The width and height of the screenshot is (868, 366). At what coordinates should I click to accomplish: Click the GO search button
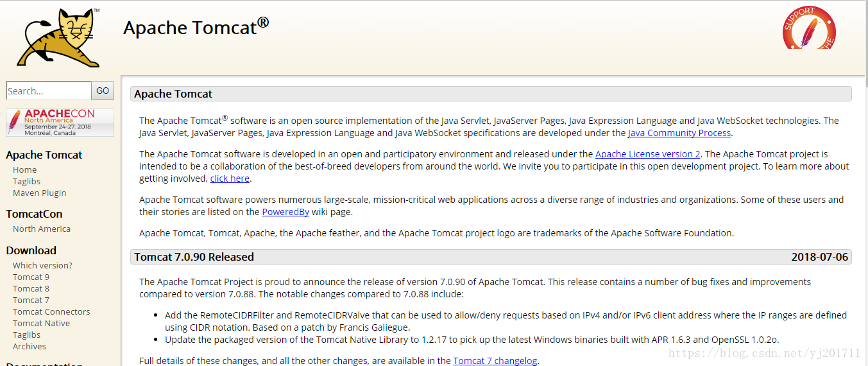coord(103,91)
